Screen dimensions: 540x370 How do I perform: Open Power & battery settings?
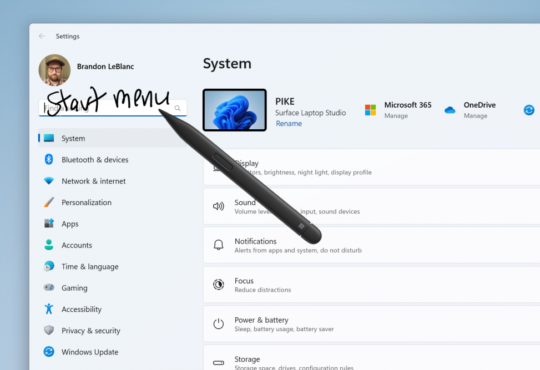[372, 324]
